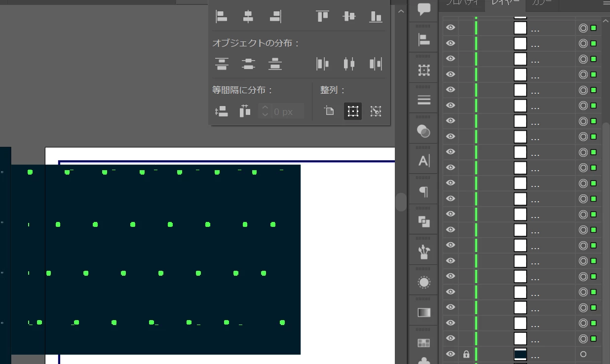Switch to the カラー tab
The height and width of the screenshot is (364, 610).
click(x=542, y=2)
